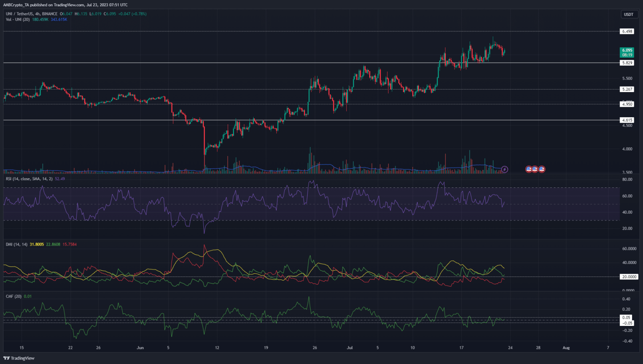Viewport: 643px width, 364px height.
Task: Select the middle US flag event marker
Action: 535,169
